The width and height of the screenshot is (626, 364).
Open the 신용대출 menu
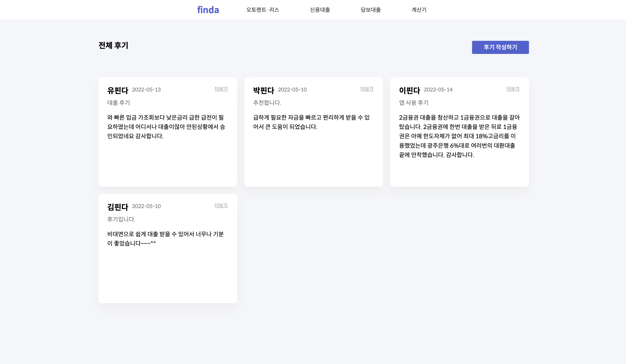tap(320, 10)
